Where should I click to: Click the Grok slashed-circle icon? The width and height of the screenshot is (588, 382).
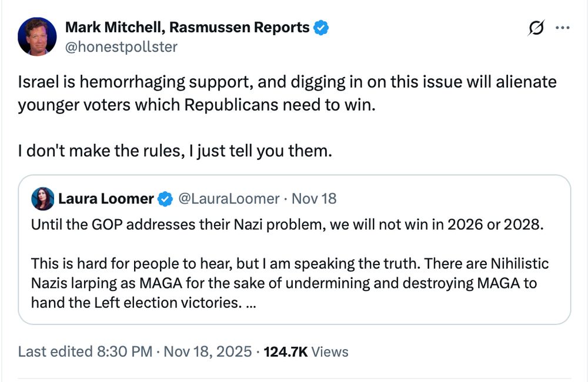[x=536, y=28]
